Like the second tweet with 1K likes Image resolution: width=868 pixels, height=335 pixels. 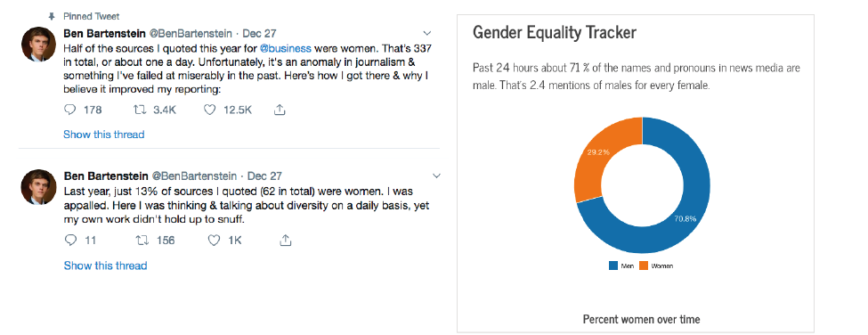[x=214, y=241]
